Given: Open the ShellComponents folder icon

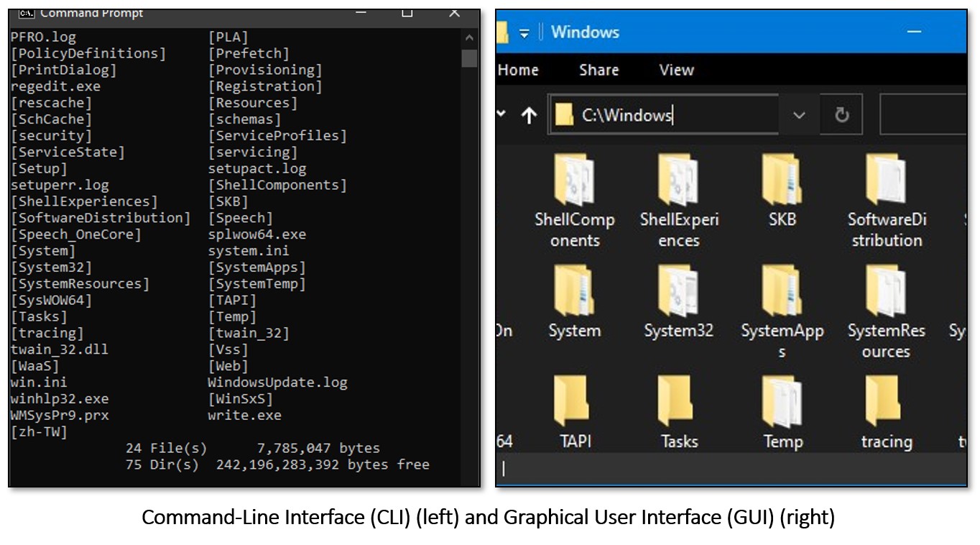Looking at the screenshot, I should tap(573, 180).
